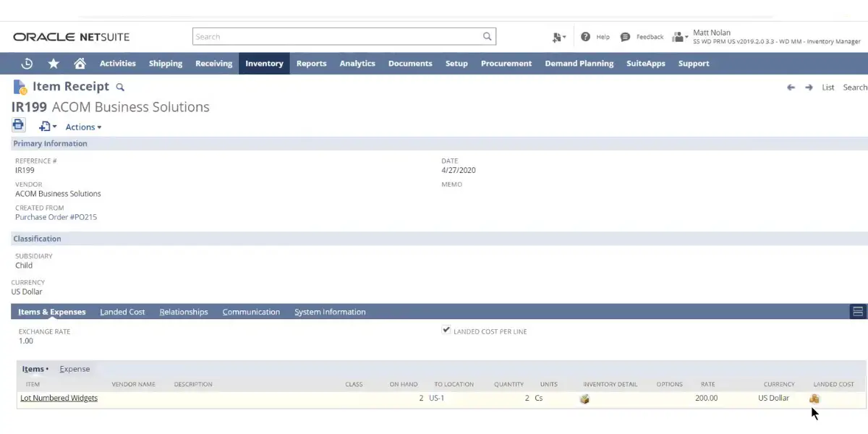
Task: Open the role switcher icon beside Matt Nolan
Action: pos(680,37)
